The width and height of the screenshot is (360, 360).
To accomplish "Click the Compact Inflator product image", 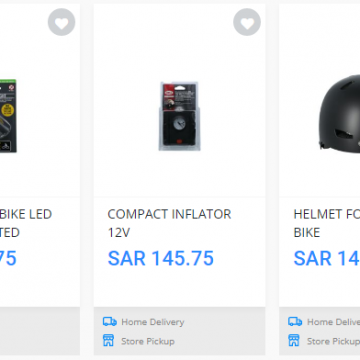I will pyautogui.click(x=179, y=116).
